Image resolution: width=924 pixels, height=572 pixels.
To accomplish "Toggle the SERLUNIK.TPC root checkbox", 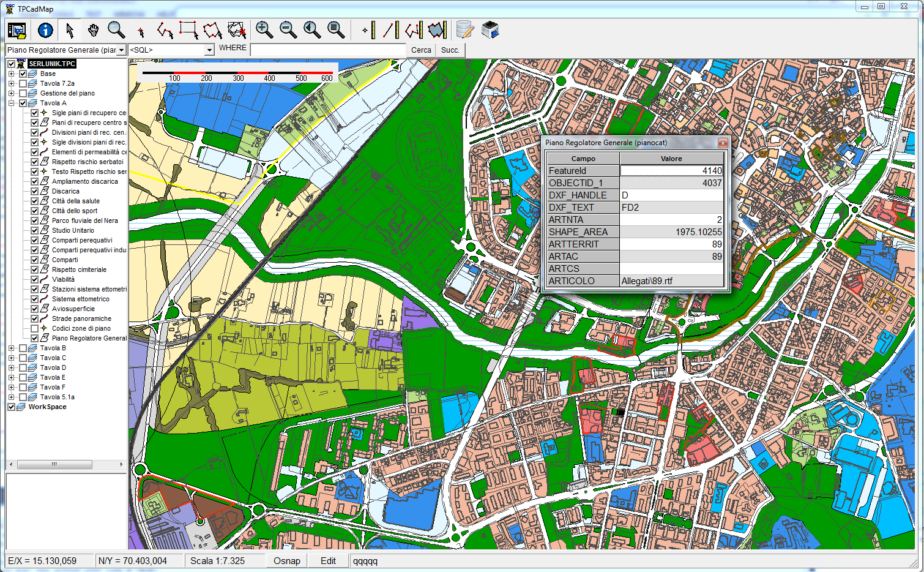I will (11, 64).
